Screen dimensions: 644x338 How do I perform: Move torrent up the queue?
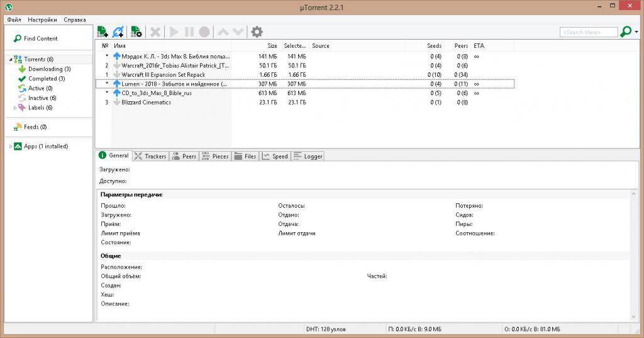223,31
